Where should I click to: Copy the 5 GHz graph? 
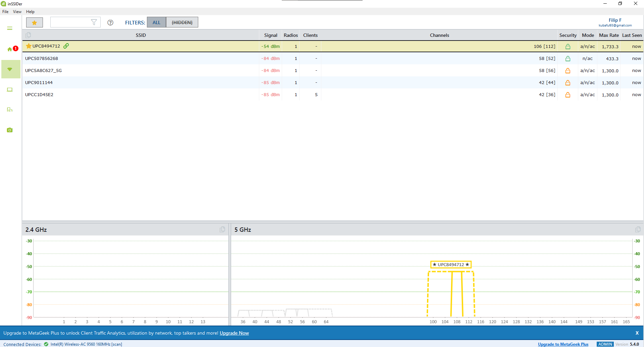[x=638, y=229]
